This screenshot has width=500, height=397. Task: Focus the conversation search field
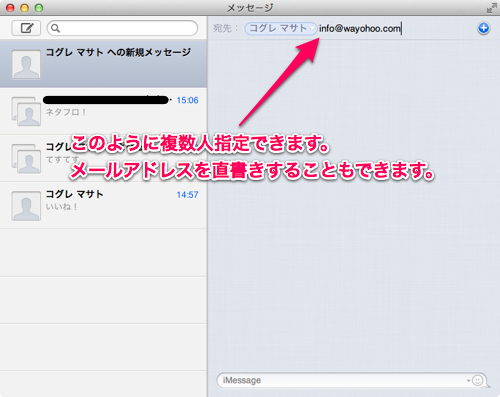click(x=122, y=28)
